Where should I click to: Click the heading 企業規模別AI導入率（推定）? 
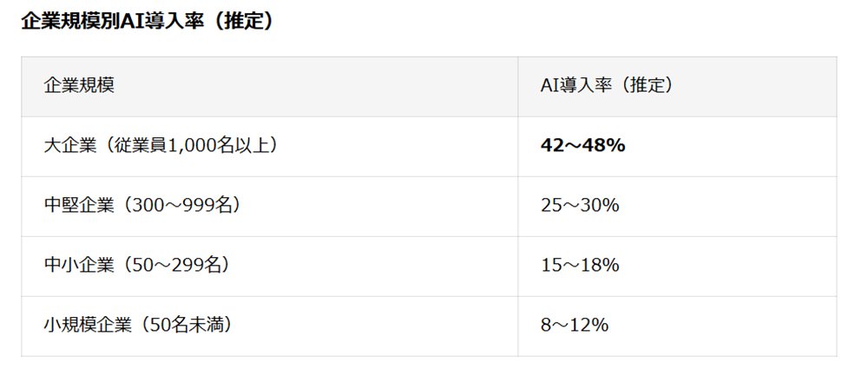148,22
